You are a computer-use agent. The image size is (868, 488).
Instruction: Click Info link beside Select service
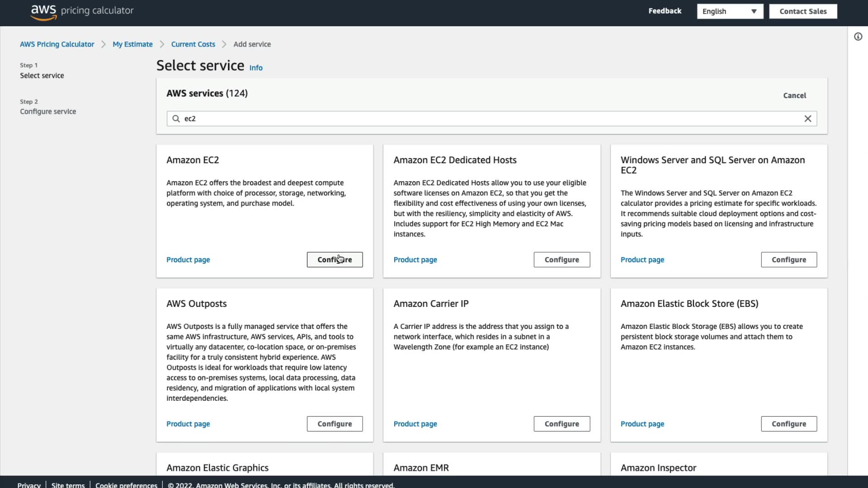[x=255, y=68]
